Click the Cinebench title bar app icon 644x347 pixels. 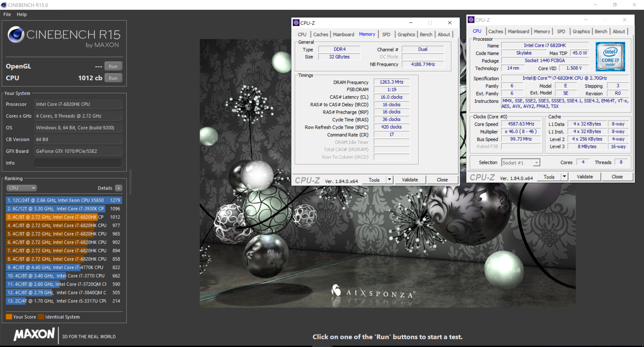(x=4, y=5)
